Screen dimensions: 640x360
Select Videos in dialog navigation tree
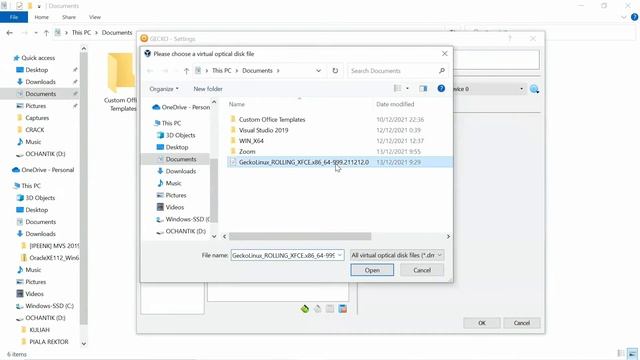[x=170, y=207]
